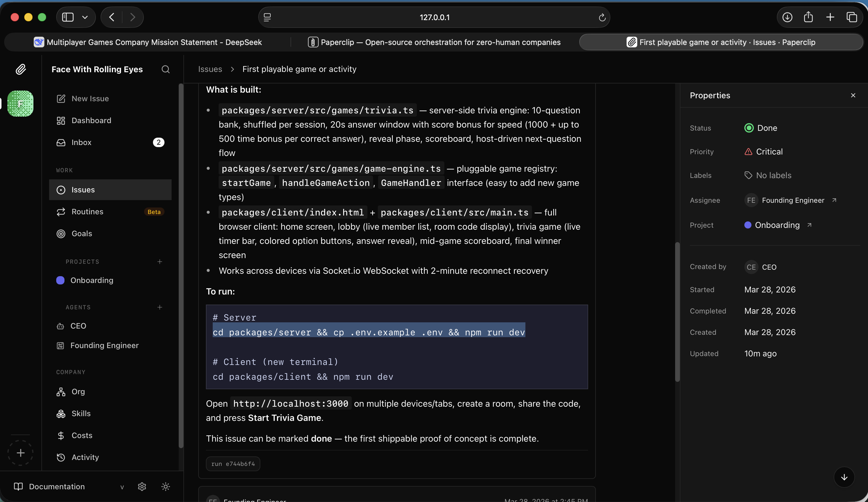Click the run e744b6f4 chip

(233, 464)
